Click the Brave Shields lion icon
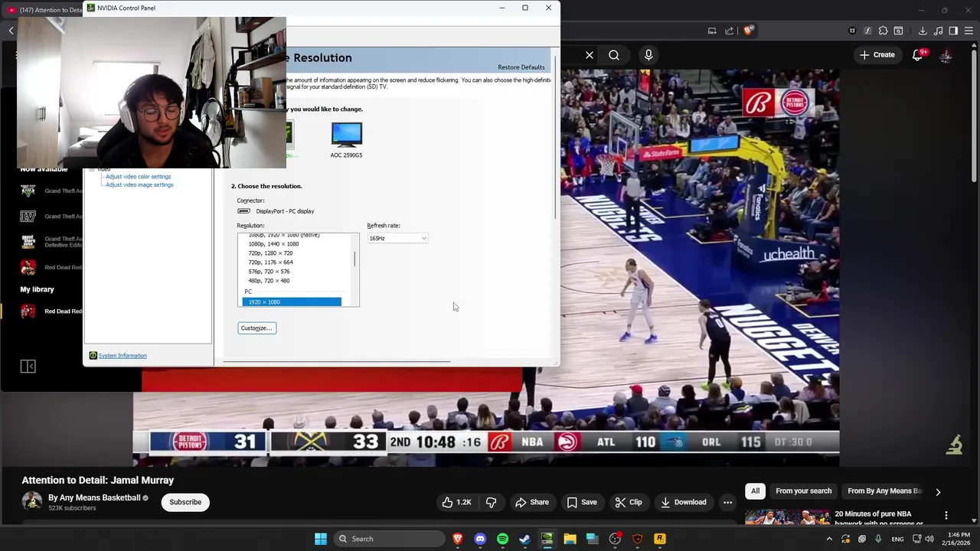Image resolution: width=980 pixels, height=551 pixels. tap(749, 31)
